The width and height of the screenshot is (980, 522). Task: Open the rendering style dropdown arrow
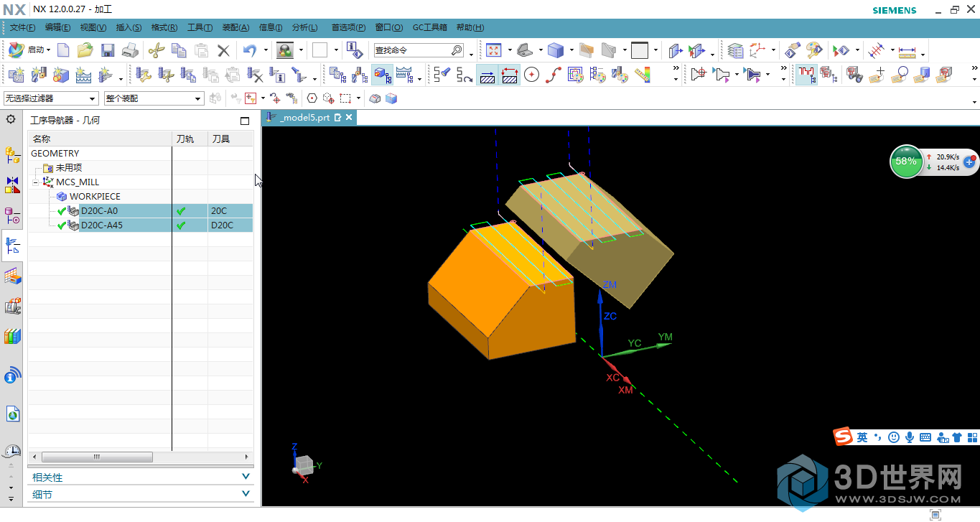571,50
